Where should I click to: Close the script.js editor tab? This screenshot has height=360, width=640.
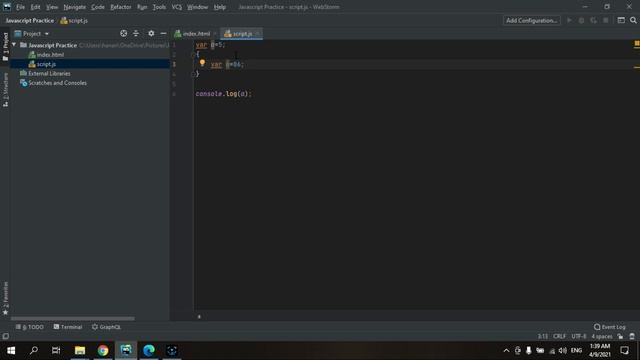pos(257,33)
